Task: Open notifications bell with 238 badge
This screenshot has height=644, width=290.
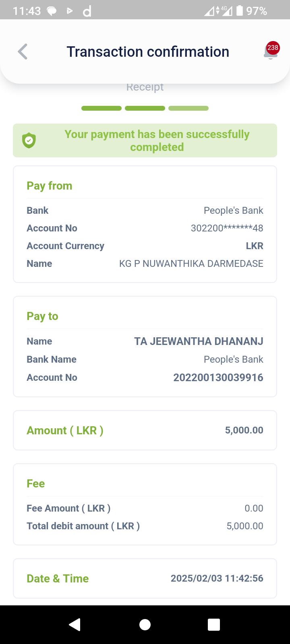Action: pyautogui.click(x=271, y=52)
